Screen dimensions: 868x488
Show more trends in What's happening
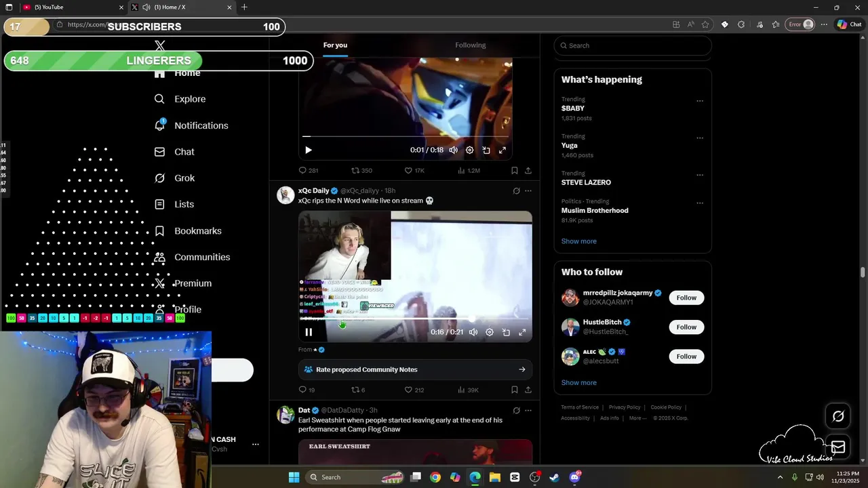pos(579,241)
